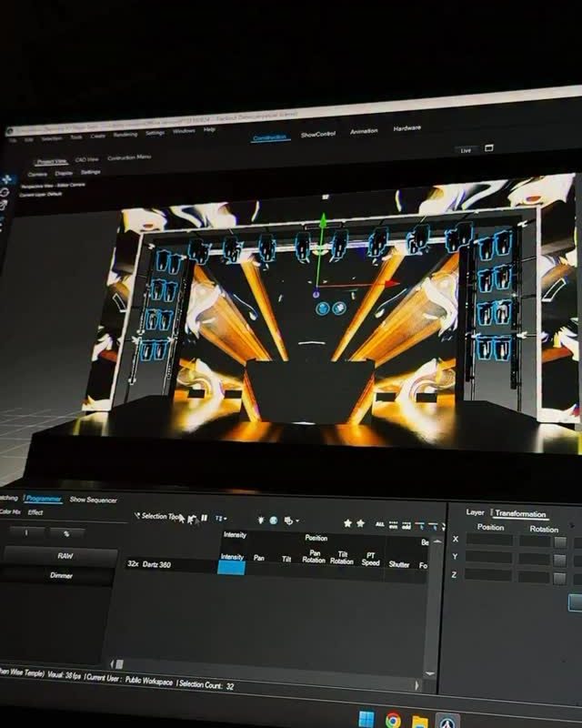Click the Pan column header
This screenshot has width=582, height=728.
pyautogui.click(x=259, y=558)
